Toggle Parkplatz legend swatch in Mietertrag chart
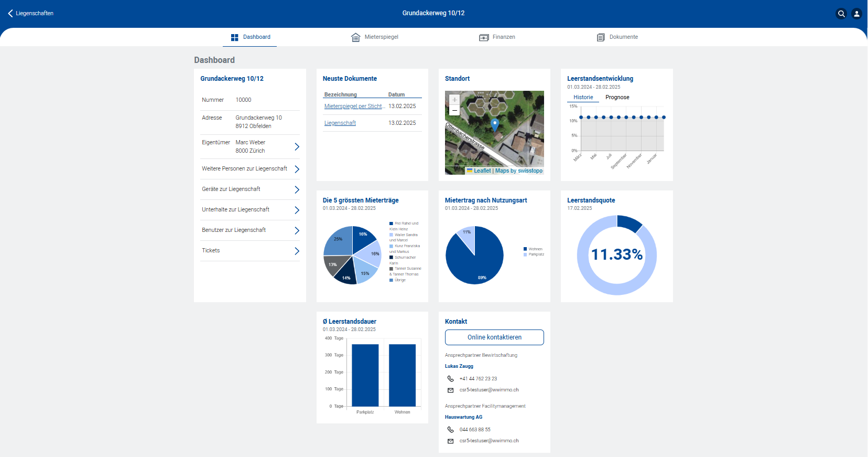868x457 pixels. point(525,254)
